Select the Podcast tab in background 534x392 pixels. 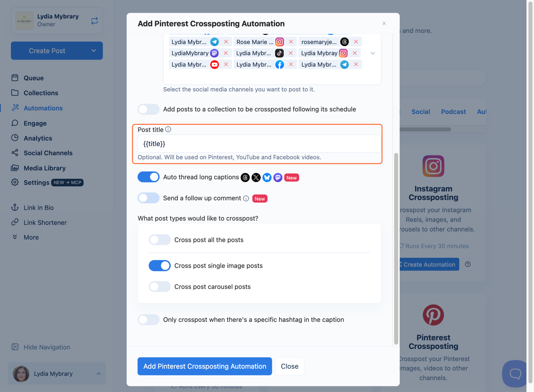453,112
